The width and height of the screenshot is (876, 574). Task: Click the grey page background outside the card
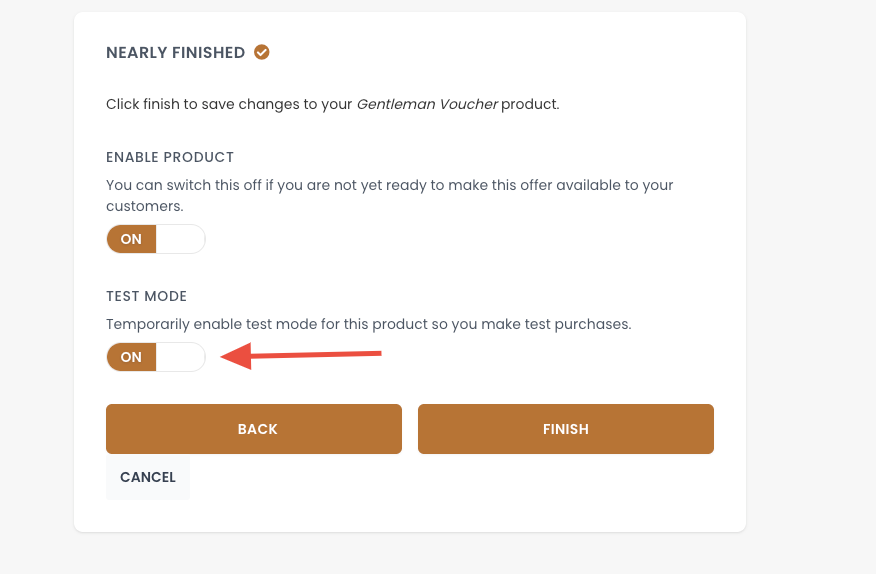(x=810, y=300)
